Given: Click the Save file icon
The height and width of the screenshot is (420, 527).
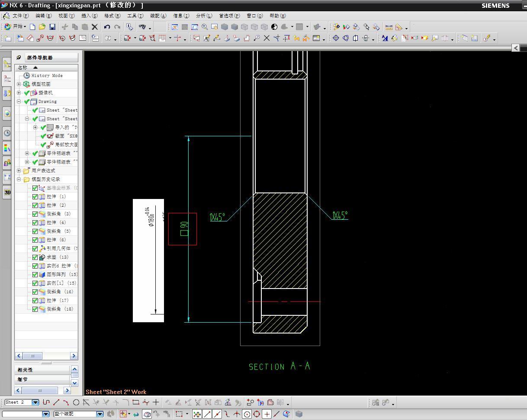Looking at the screenshot, I should (x=52, y=27).
